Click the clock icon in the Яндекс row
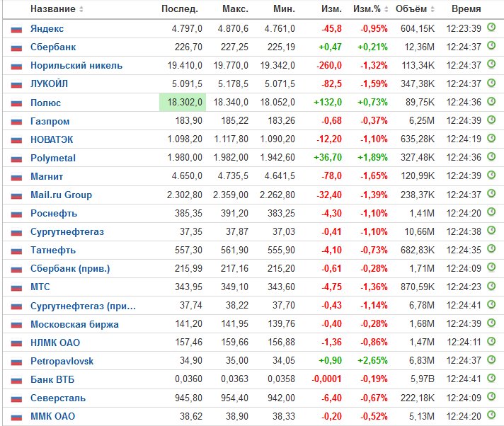The width and height of the screenshot is (504, 426). [x=491, y=28]
